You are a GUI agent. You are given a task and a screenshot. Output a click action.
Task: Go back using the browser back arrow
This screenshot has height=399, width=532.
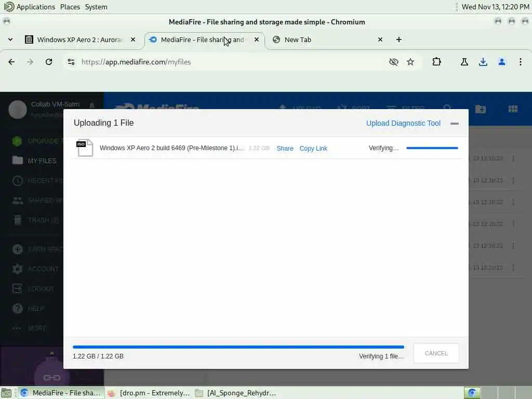[x=11, y=62]
